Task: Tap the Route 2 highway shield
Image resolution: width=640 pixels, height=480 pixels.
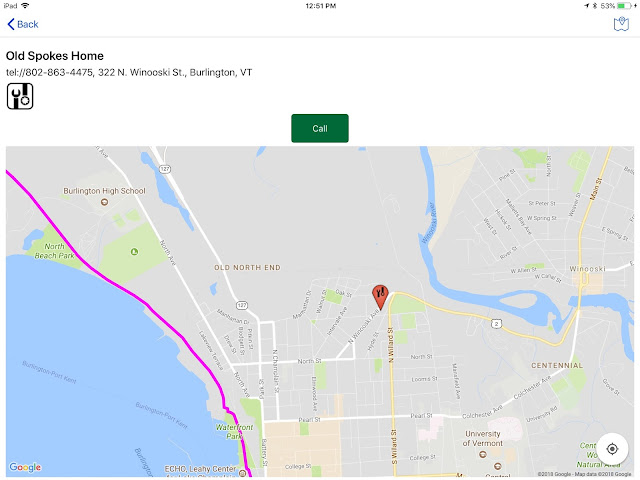Action: 496,324
